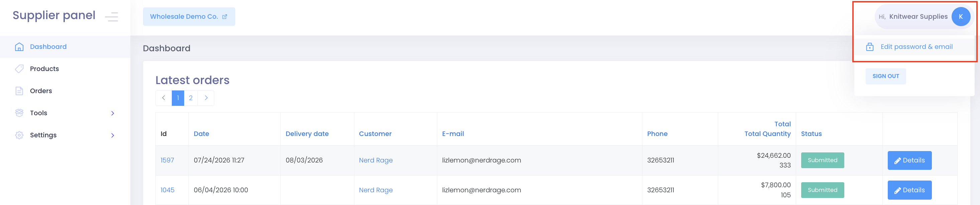Sort orders by Delivery date column

(307, 134)
